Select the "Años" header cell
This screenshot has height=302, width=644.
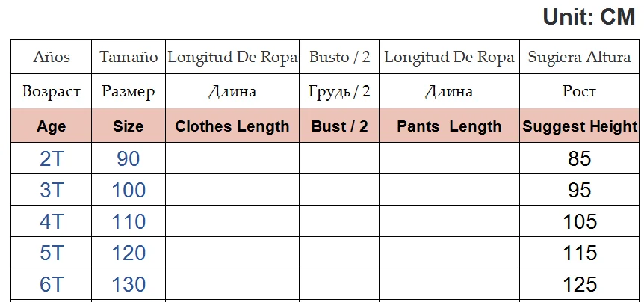coord(52,57)
